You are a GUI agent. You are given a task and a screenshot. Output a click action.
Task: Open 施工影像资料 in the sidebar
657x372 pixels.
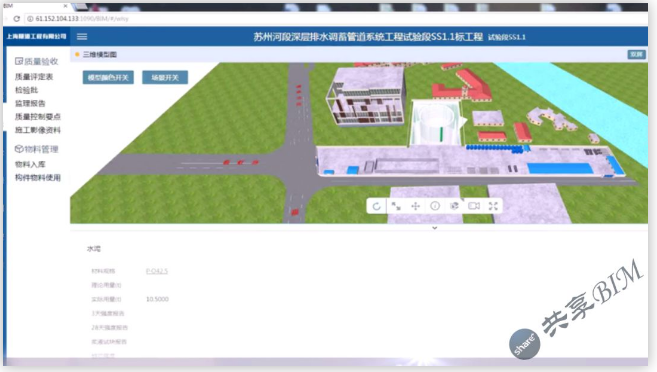[x=38, y=130]
